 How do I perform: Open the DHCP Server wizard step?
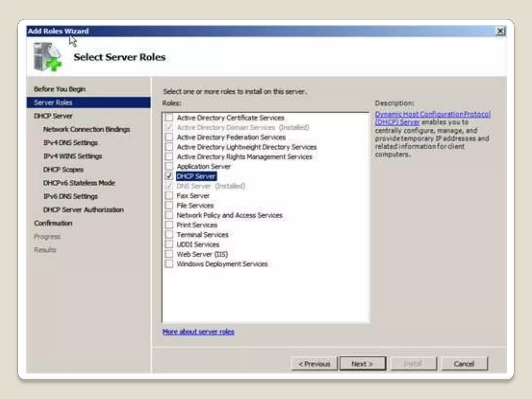[53, 116]
